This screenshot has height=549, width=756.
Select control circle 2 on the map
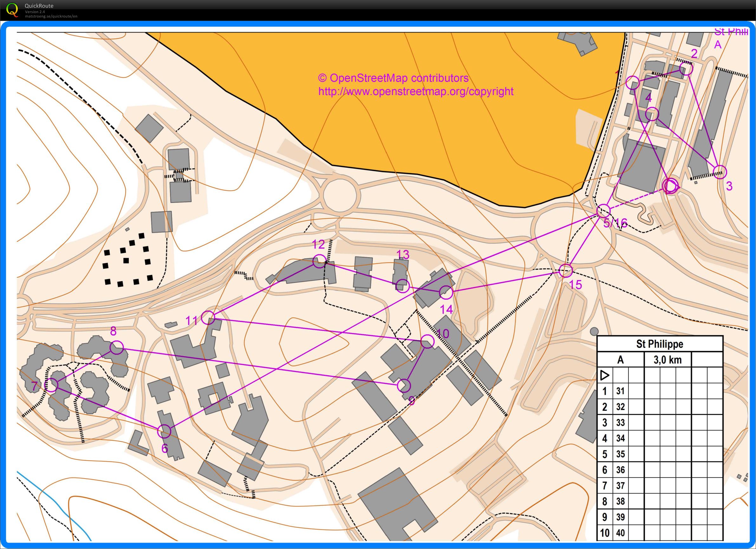pyautogui.click(x=686, y=69)
